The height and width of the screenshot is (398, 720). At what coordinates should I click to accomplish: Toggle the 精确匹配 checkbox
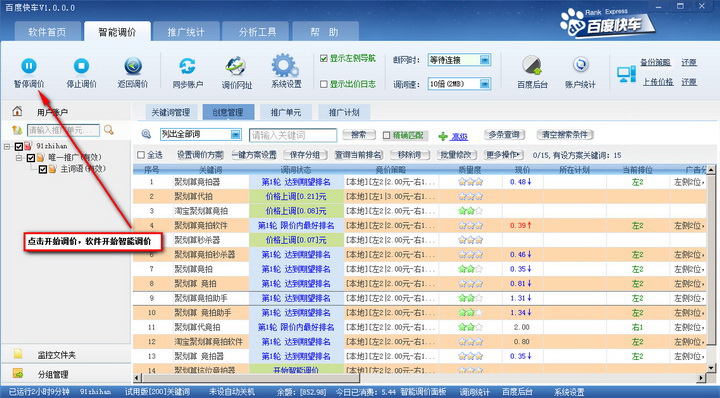point(387,135)
